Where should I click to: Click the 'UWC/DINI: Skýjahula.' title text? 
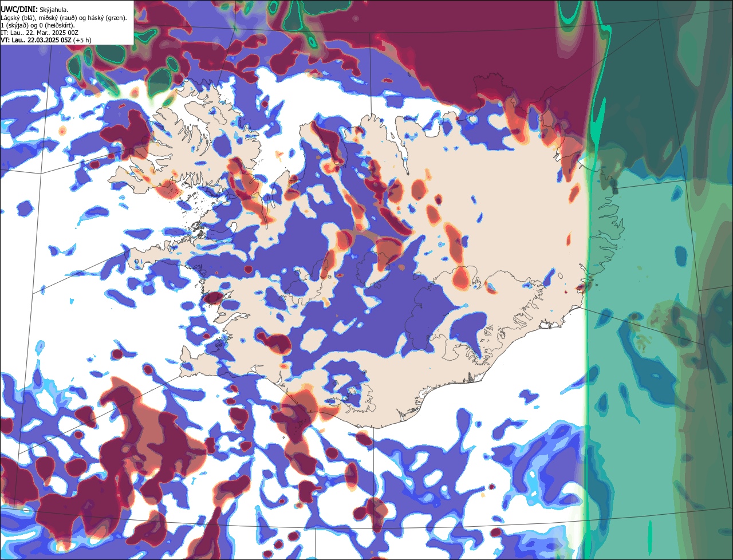35,10
